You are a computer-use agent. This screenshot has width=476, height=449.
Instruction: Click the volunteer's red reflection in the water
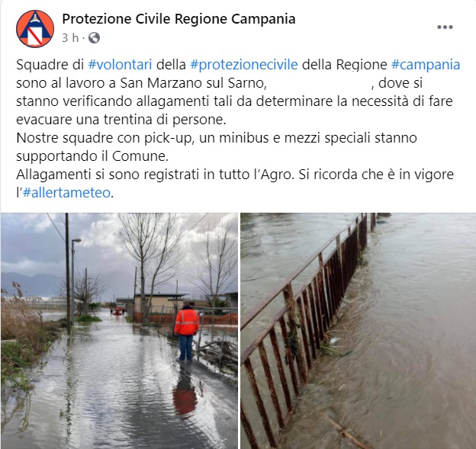click(x=185, y=396)
